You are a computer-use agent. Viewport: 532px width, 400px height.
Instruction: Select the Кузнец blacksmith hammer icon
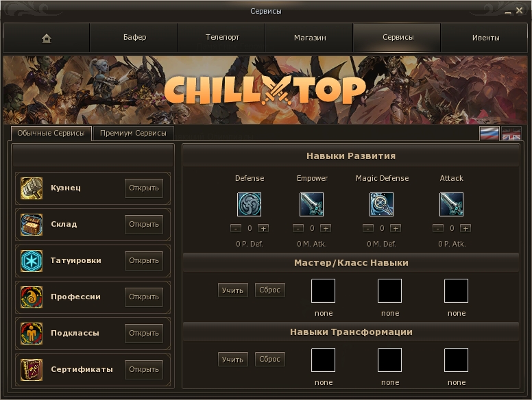tap(32, 188)
